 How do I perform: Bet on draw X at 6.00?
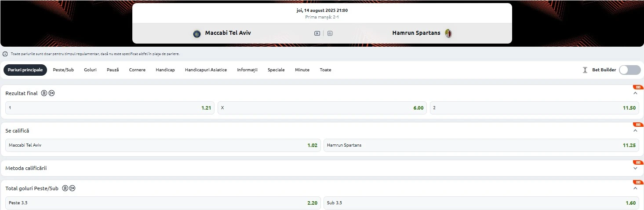click(x=322, y=108)
